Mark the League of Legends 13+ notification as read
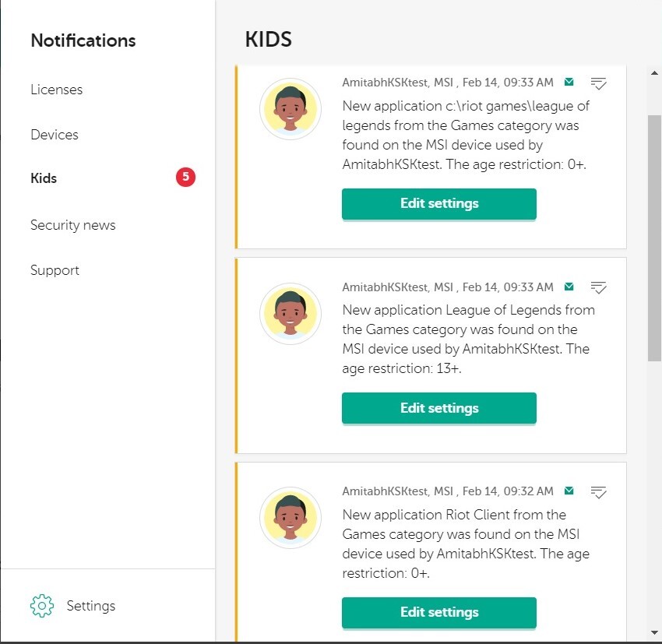This screenshot has height=644, width=662. point(598,288)
